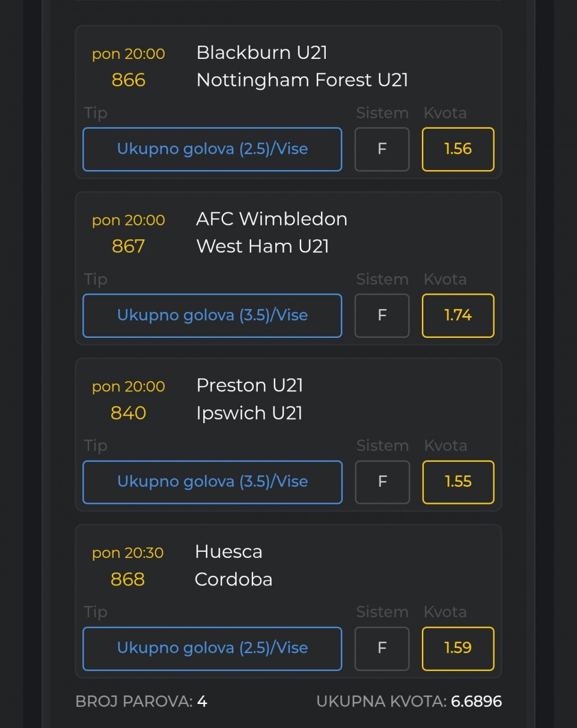
Task: Open Nottingham Forest U21 team name
Action: (302, 80)
